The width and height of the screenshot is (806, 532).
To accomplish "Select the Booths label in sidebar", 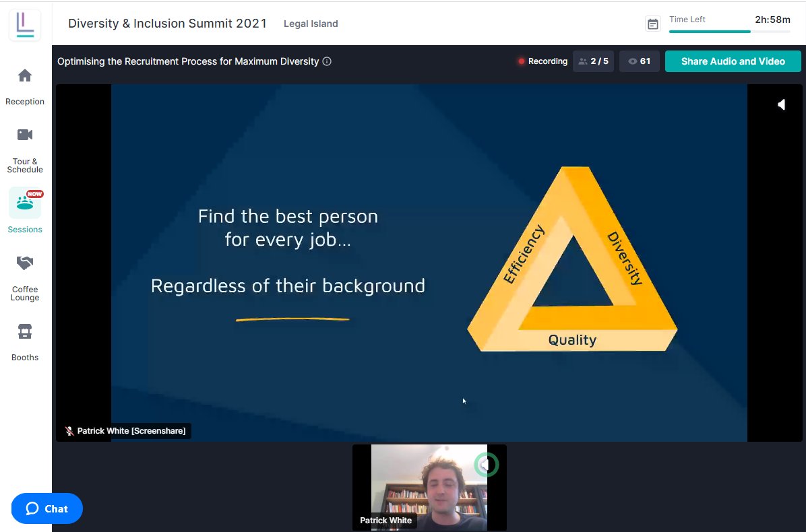I will click(x=25, y=358).
